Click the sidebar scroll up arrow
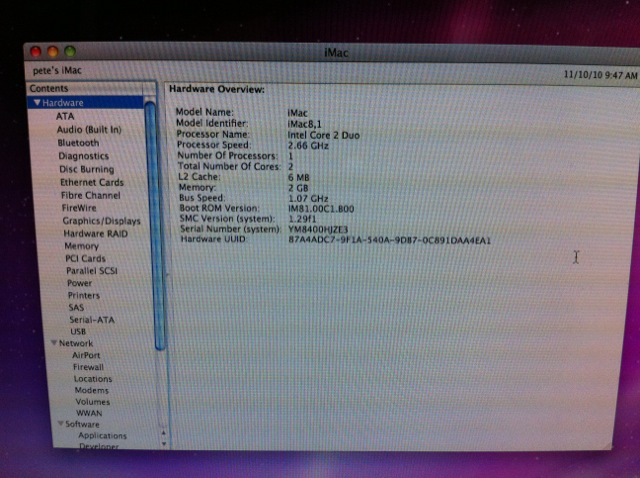The image size is (640, 478). tap(163, 432)
